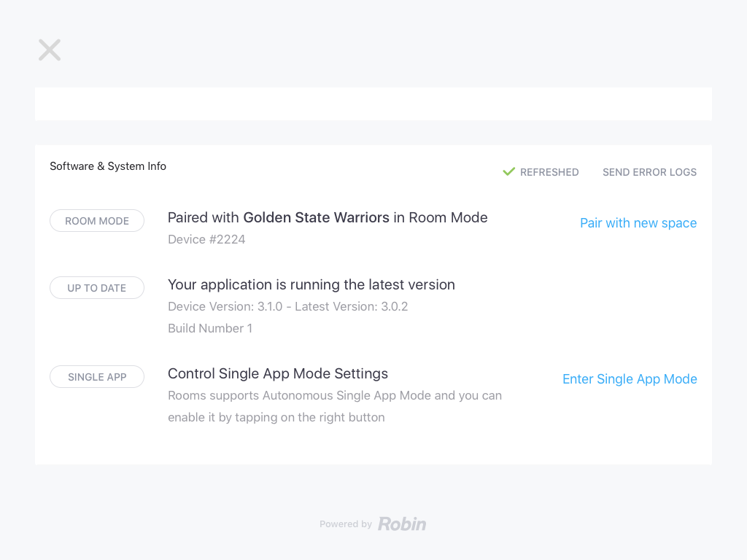Tap Enter Single App Mode link
The height and width of the screenshot is (560, 747).
coord(630,379)
